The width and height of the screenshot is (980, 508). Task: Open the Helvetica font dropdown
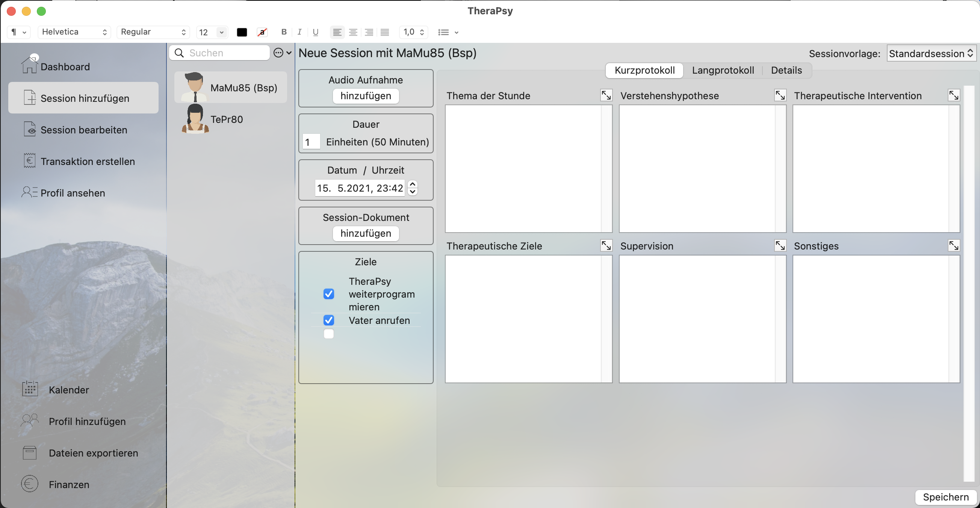pos(74,32)
